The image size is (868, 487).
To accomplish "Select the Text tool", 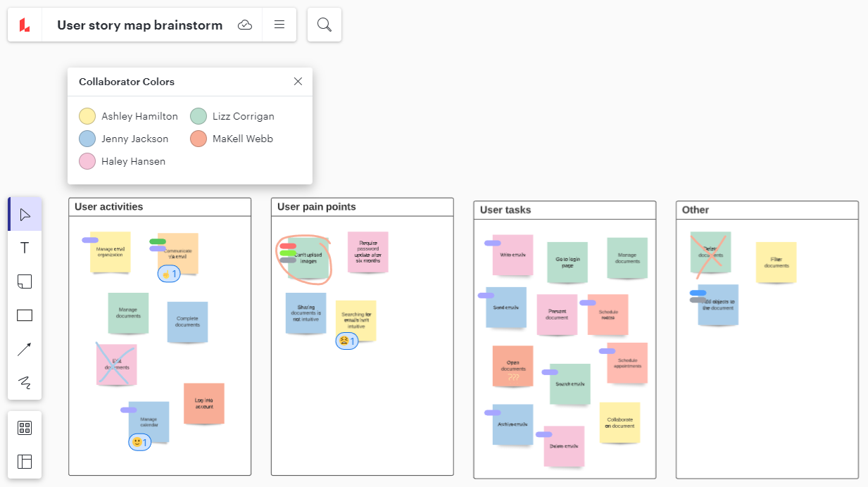I will point(25,248).
